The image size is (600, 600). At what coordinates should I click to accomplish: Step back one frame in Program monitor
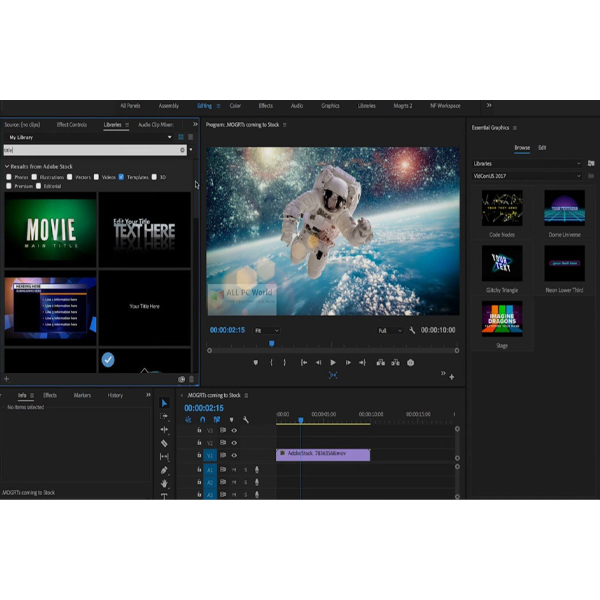coord(318,362)
